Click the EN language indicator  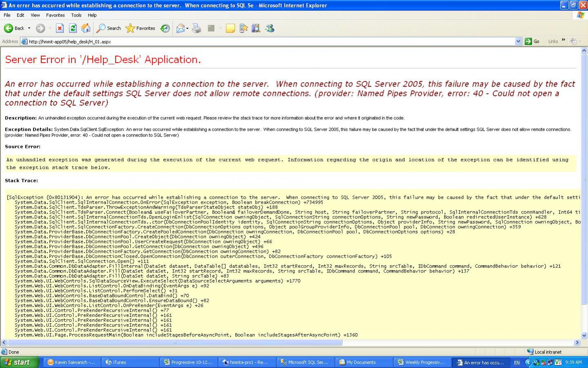[x=517, y=363]
